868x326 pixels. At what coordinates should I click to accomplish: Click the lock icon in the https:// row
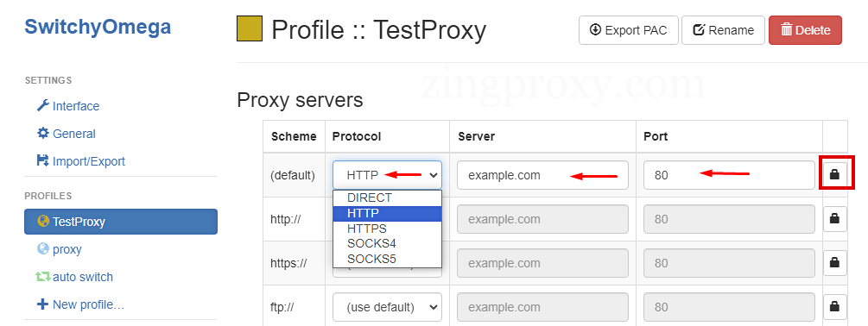pyautogui.click(x=835, y=263)
